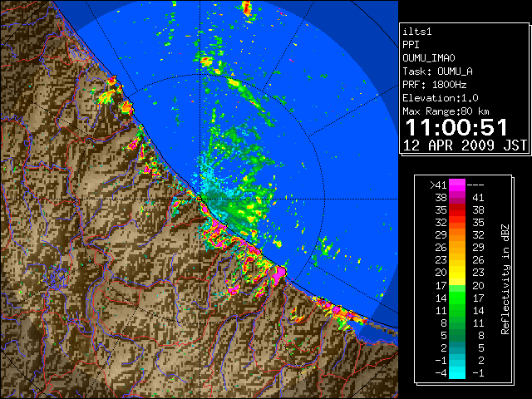Select the "Elevation:1.0" text
532x399 pixels.
click(x=441, y=98)
